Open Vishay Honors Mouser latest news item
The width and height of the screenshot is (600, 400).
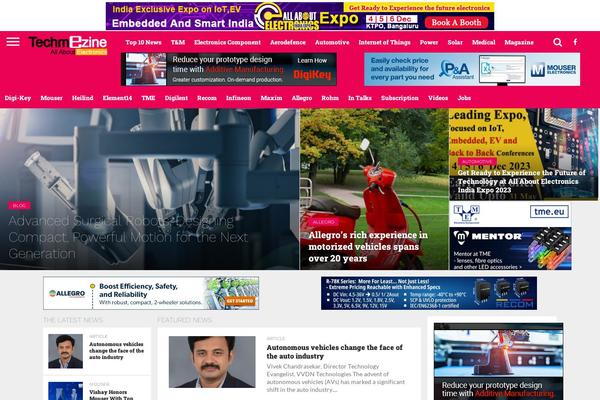pyautogui.click(x=111, y=395)
